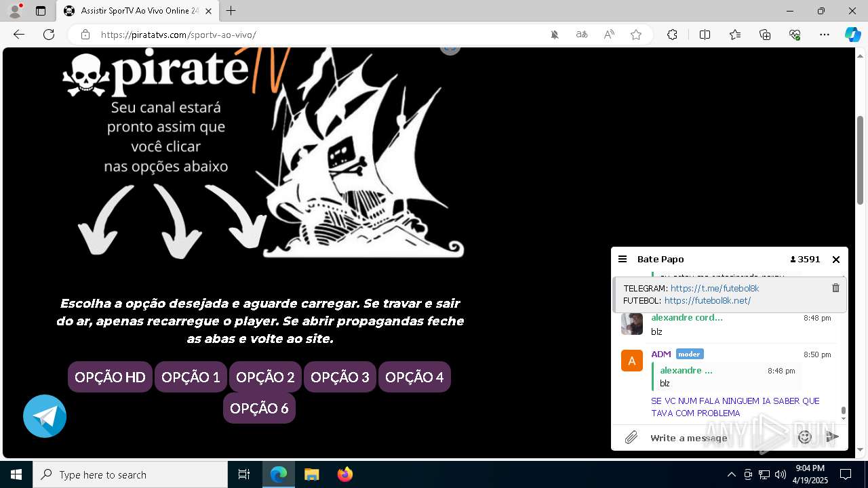The width and height of the screenshot is (868, 488).
Task: Open the Windows Start menu
Action: click(x=16, y=474)
